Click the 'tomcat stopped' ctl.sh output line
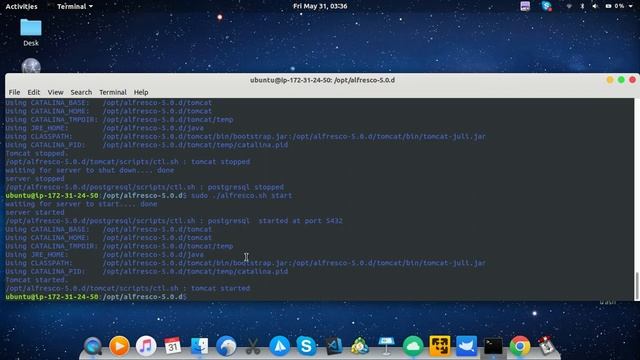640x360 pixels. pyautogui.click(x=128, y=162)
